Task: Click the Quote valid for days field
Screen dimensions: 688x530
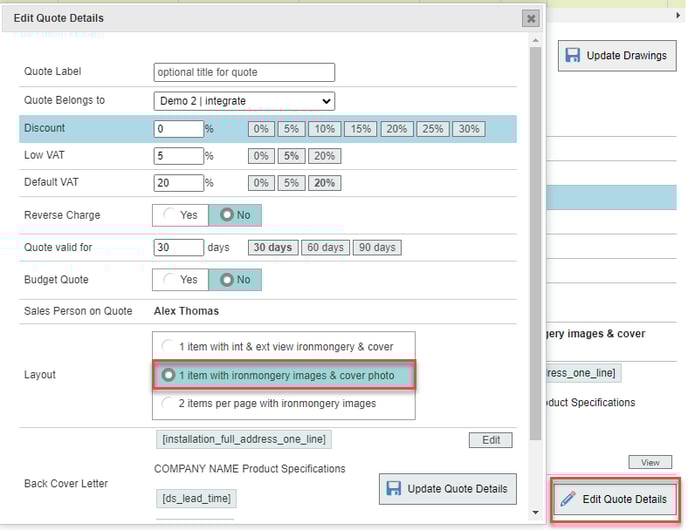Action: click(x=178, y=247)
